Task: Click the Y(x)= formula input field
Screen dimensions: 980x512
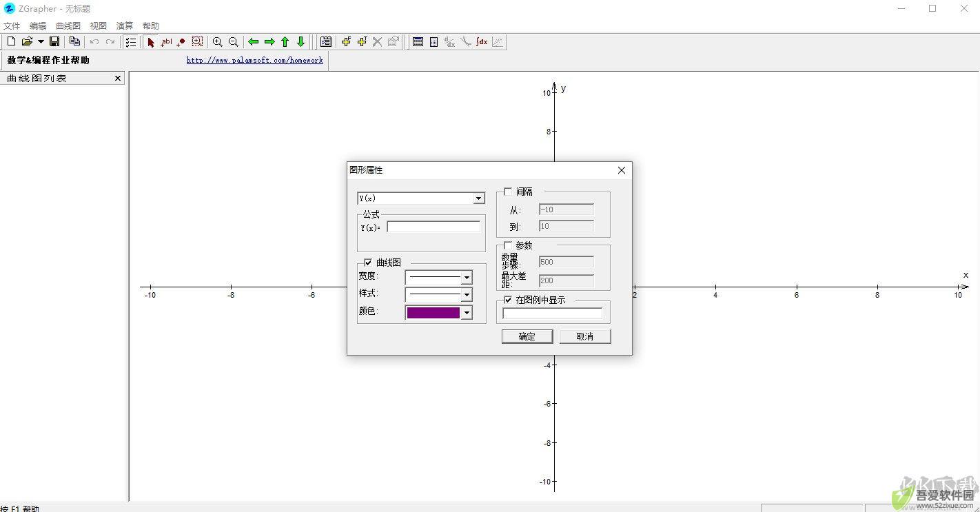Action: pyautogui.click(x=433, y=227)
